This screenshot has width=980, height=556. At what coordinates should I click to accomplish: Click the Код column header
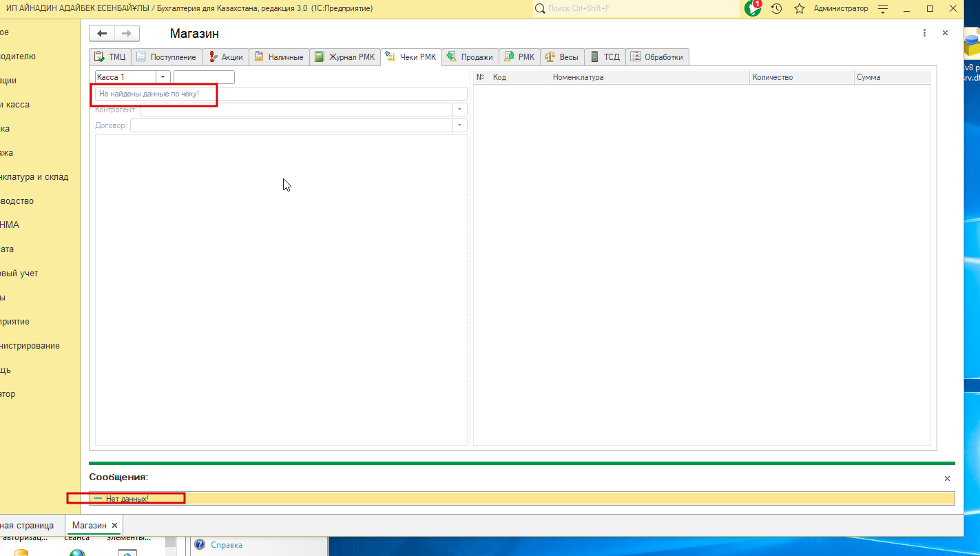(520, 77)
